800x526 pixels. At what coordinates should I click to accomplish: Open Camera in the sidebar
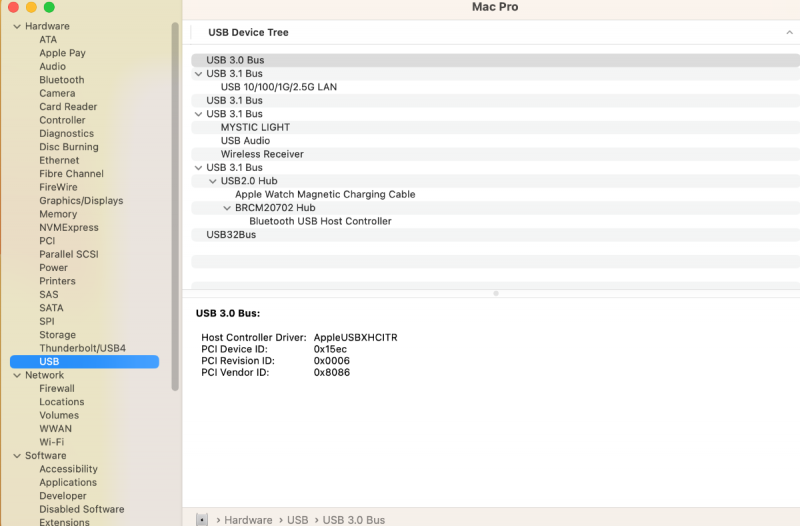pyautogui.click(x=57, y=93)
